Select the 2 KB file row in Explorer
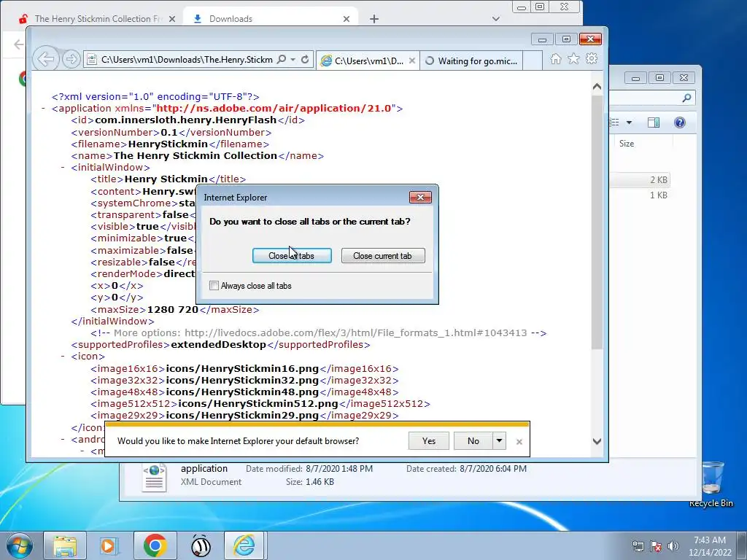Viewport: 747px width, 560px height. [x=640, y=180]
